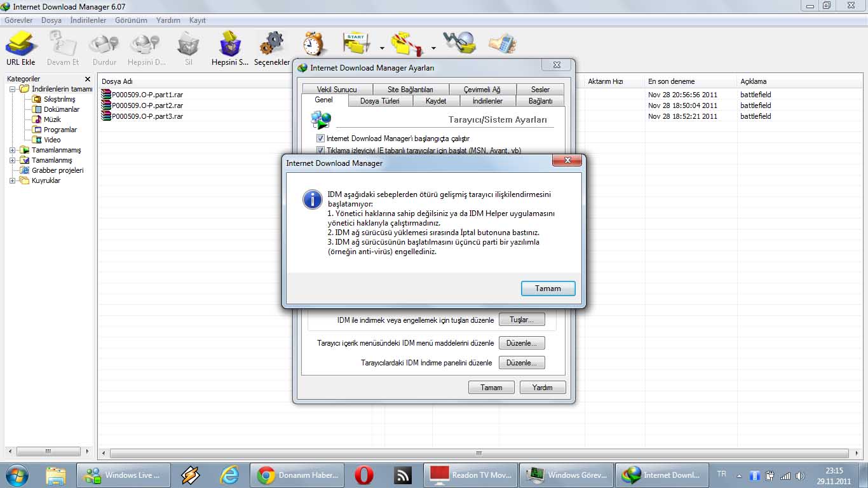Click the Hepsini Durdur toolbar icon

pyautogui.click(x=146, y=48)
